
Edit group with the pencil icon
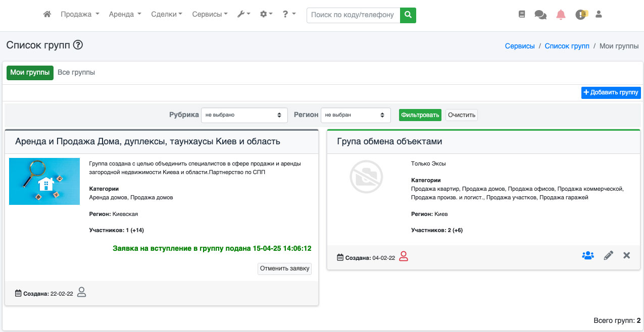[x=608, y=256]
